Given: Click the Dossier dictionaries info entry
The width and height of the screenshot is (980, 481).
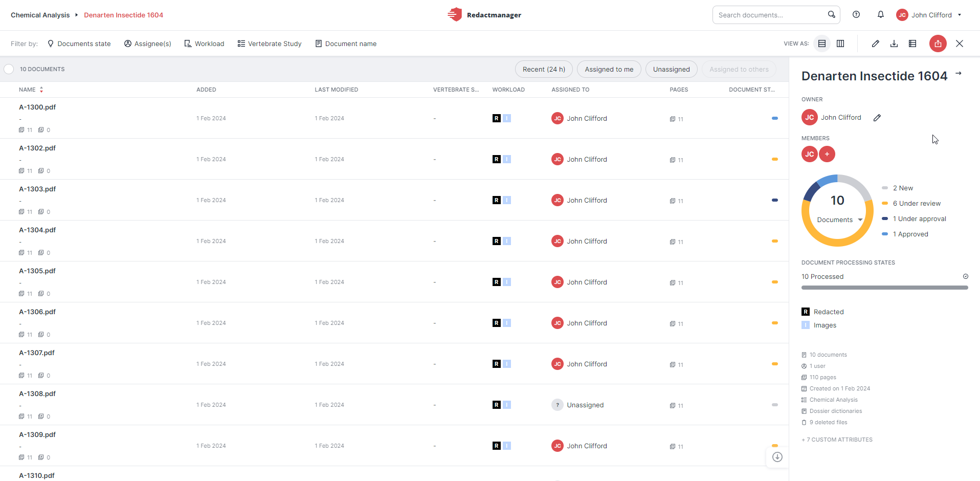Looking at the screenshot, I should coord(832,411).
